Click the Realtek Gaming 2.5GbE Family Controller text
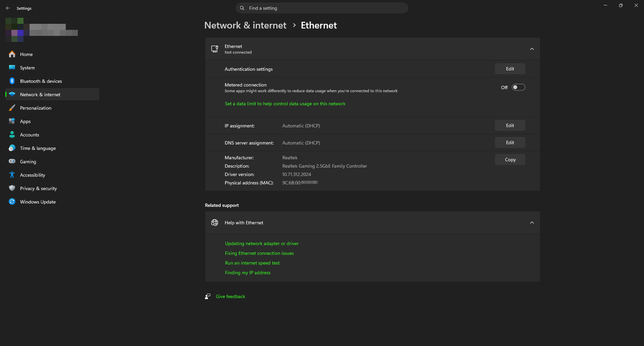Image resolution: width=644 pixels, height=346 pixels. pyautogui.click(x=325, y=166)
